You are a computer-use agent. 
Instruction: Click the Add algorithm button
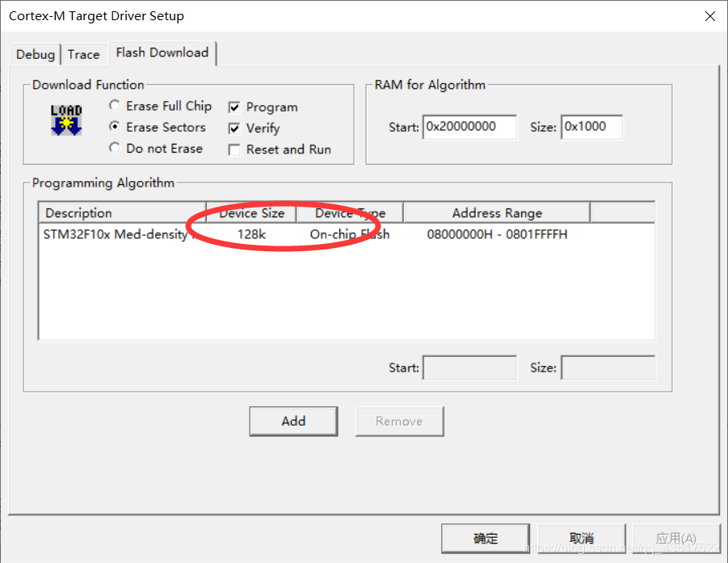pos(293,421)
